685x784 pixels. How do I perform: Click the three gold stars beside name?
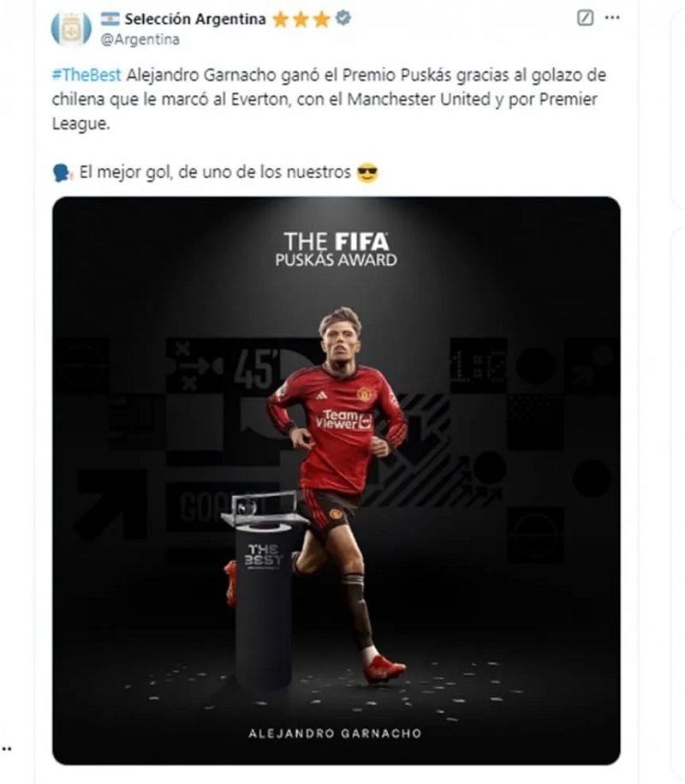coord(301,20)
